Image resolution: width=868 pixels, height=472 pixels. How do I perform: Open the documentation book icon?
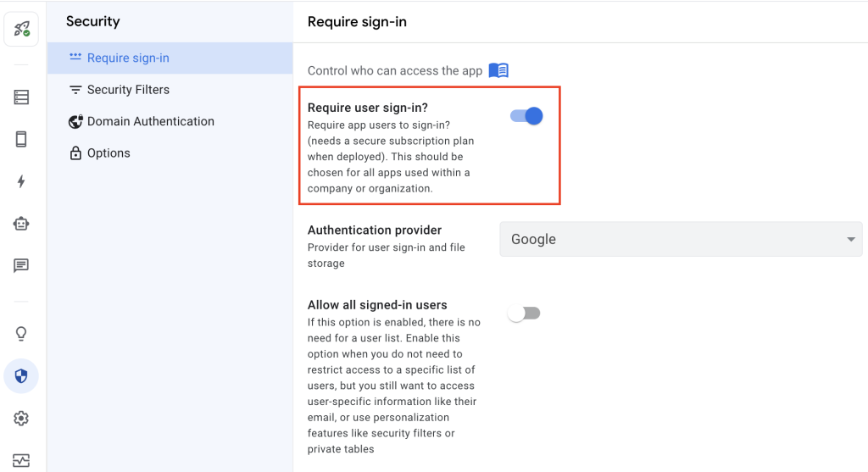[x=498, y=70]
